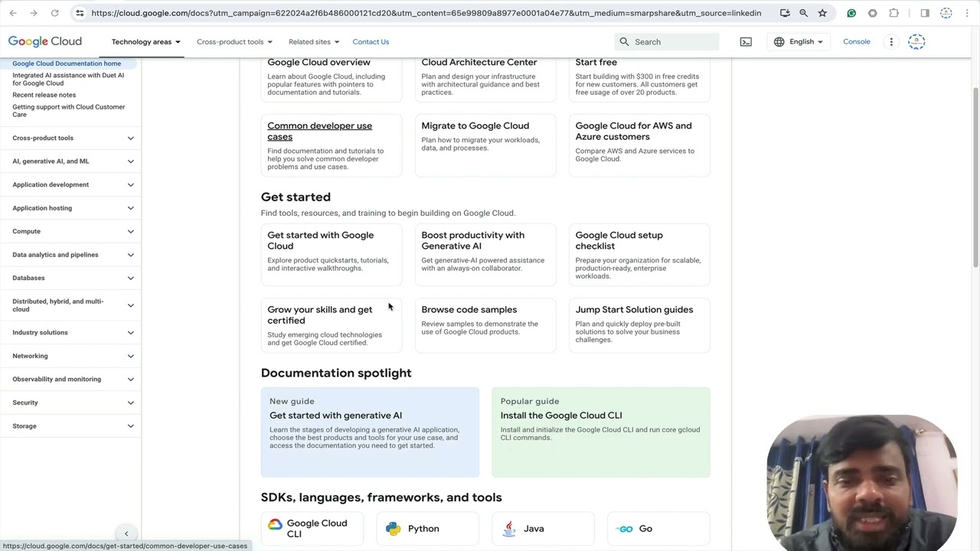The width and height of the screenshot is (980, 551).
Task: Expand Compute sidebar section
Action: pyautogui.click(x=70, y=231)
